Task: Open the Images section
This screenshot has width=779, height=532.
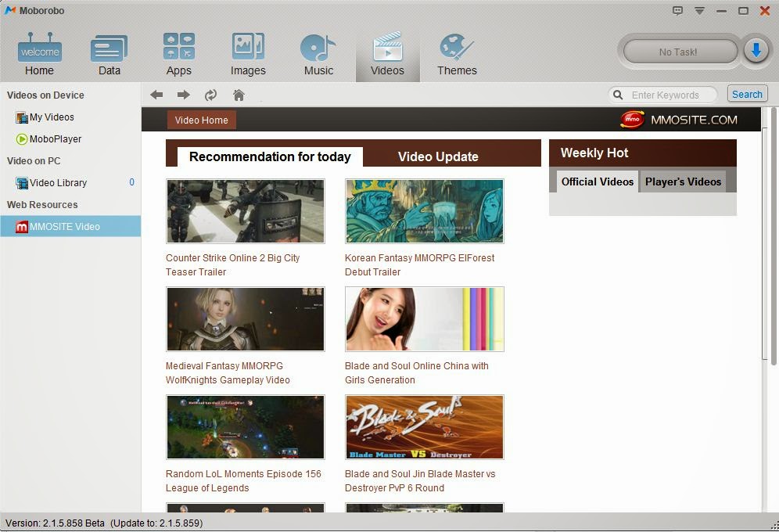Action: click(248, 54)
